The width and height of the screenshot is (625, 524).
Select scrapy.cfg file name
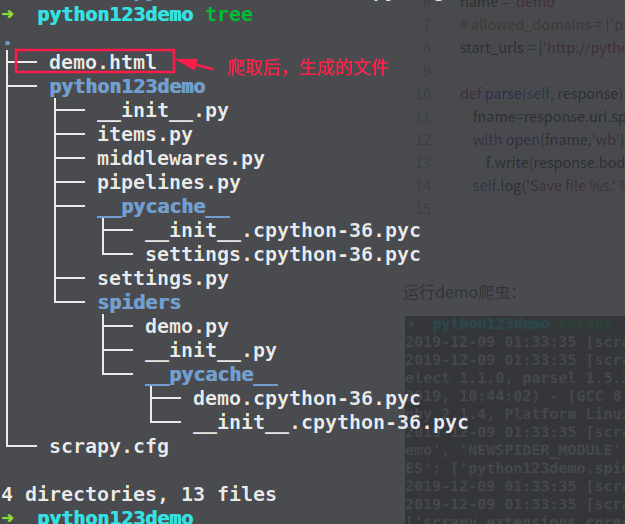[109, 447]
